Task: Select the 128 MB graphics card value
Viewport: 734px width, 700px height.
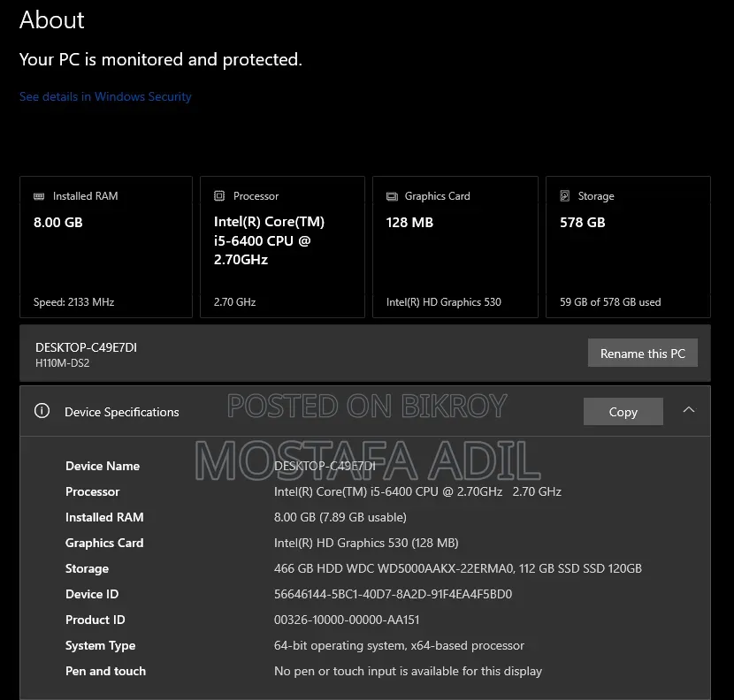Action: pyautogui.click(x=409, y=222)
